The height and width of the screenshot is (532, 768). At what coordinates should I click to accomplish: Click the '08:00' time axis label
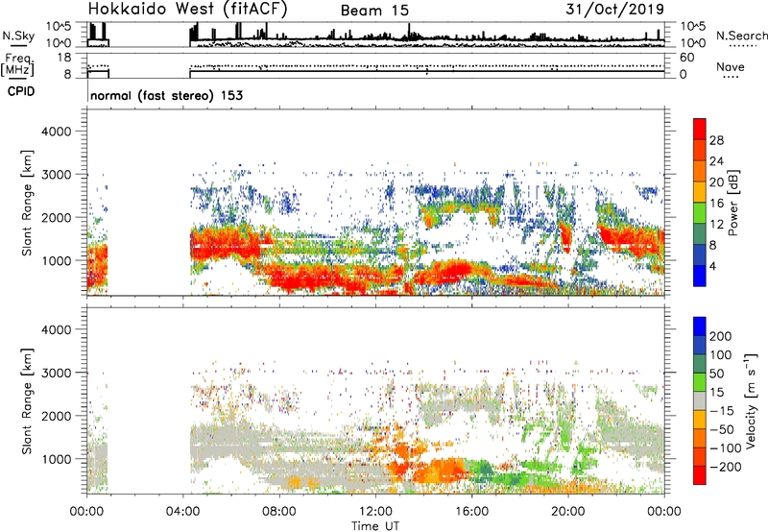(279, 512)
